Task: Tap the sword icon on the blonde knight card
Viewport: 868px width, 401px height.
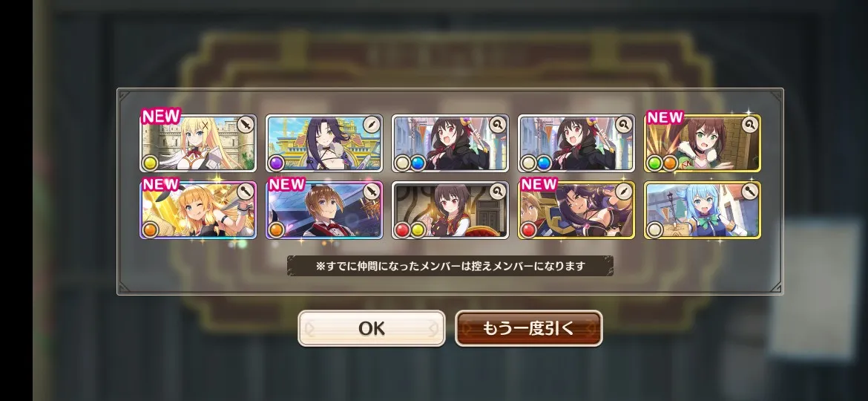Action: pos(246,125)
